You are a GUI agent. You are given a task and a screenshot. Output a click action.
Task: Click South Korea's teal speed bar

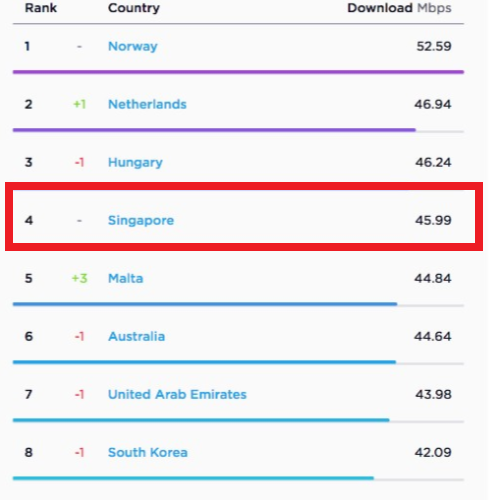[193, 478]
